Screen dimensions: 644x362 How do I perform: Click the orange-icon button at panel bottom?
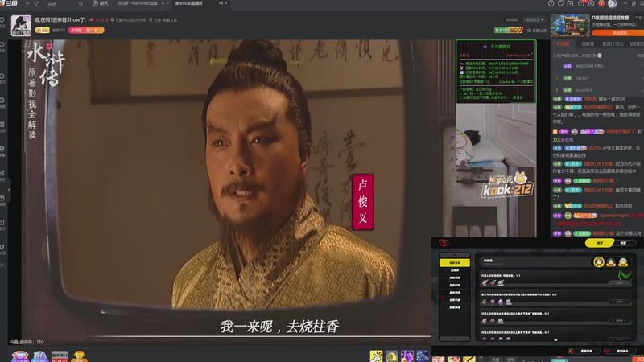tap(583, 352)
